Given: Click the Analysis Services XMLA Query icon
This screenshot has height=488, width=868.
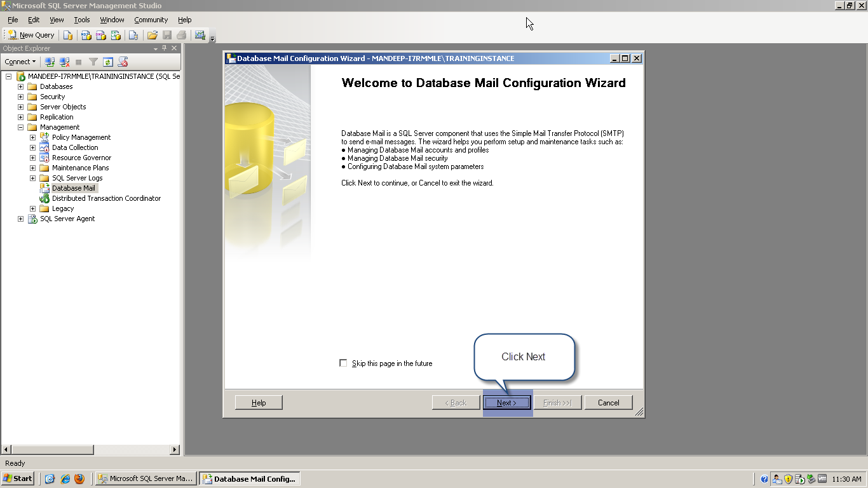Looking at the screenshot, I should point(114,35).
